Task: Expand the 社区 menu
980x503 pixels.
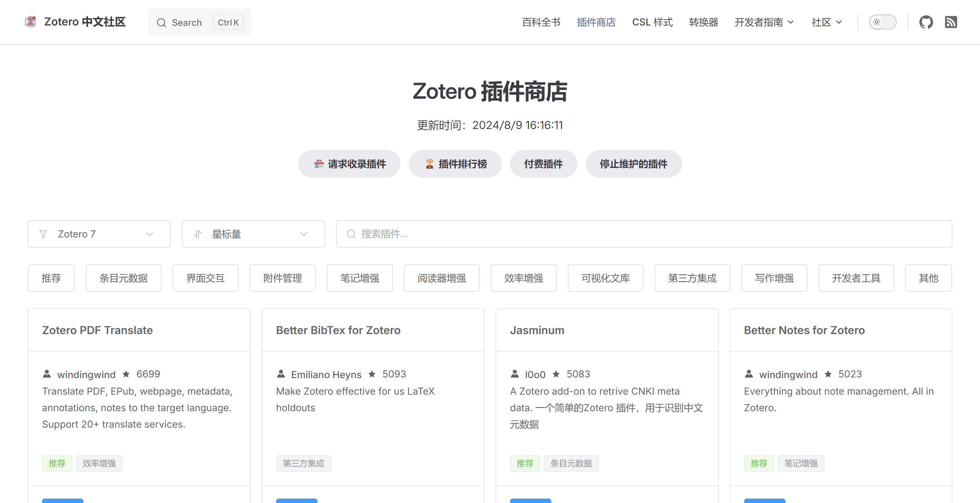Action: (x=826, y=22)
